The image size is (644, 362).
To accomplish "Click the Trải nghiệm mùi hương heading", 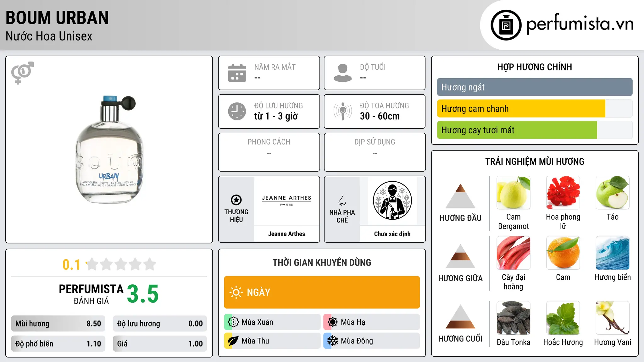I will [535, 162].
